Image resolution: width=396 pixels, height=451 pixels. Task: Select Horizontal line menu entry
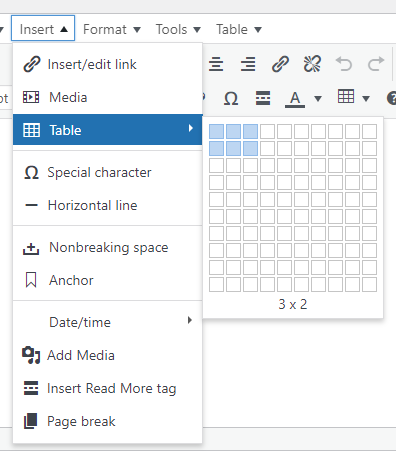107,205
